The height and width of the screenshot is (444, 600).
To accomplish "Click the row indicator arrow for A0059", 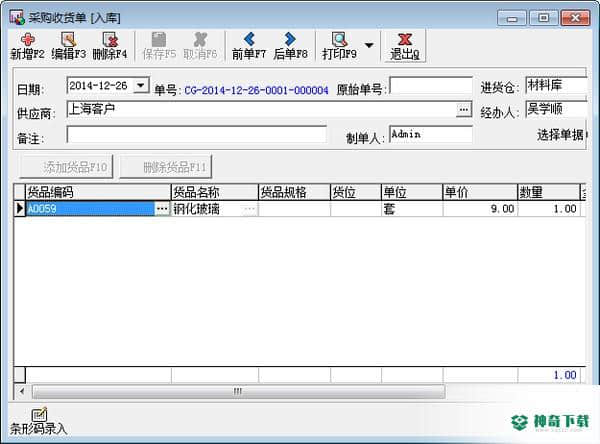I will coord(20,209).
